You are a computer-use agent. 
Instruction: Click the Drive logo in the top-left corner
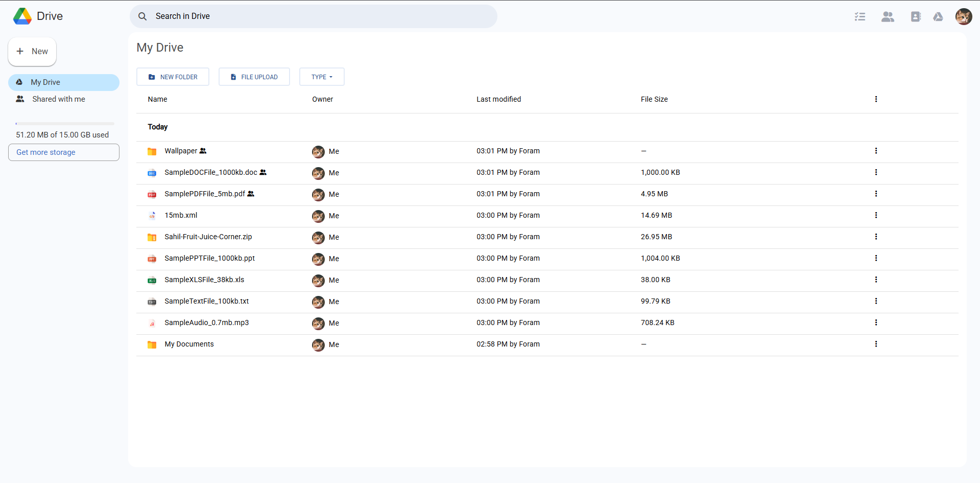(x=22, y=16)
